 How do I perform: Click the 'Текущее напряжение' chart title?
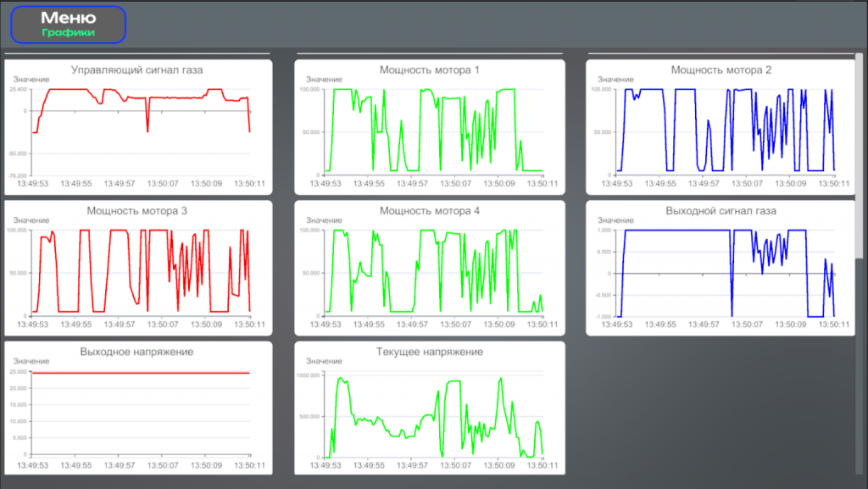[429, 351]
